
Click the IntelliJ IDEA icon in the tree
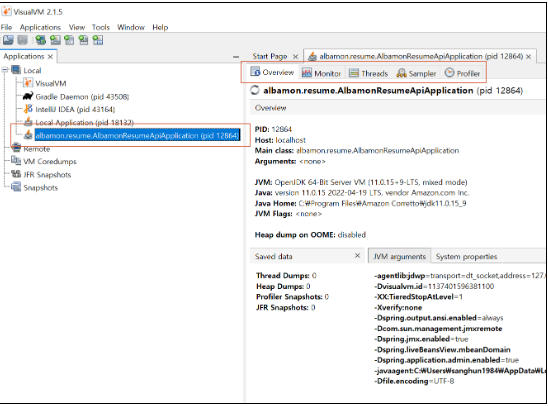click(x=28, y=109)
